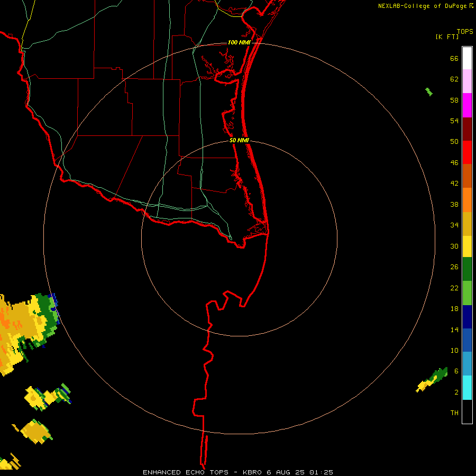Click the TH legend label
The height and width of the screenshot is (476, 476).
[454, 413]
